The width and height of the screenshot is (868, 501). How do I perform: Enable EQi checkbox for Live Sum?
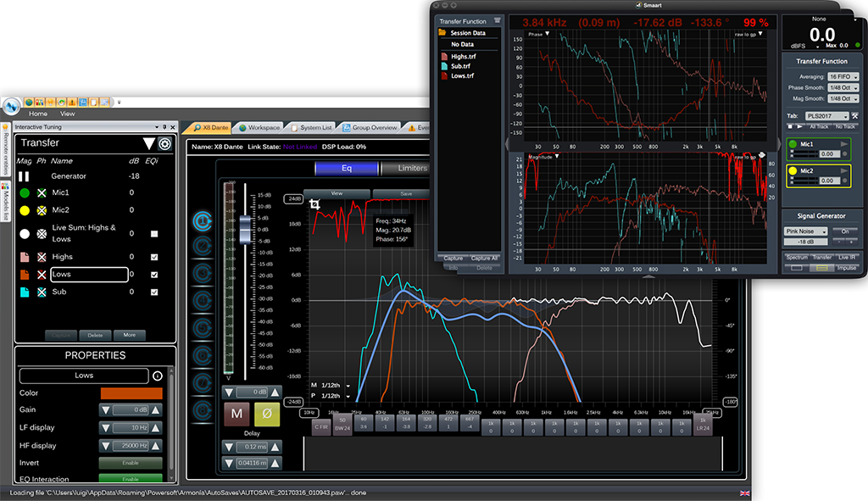153,233
